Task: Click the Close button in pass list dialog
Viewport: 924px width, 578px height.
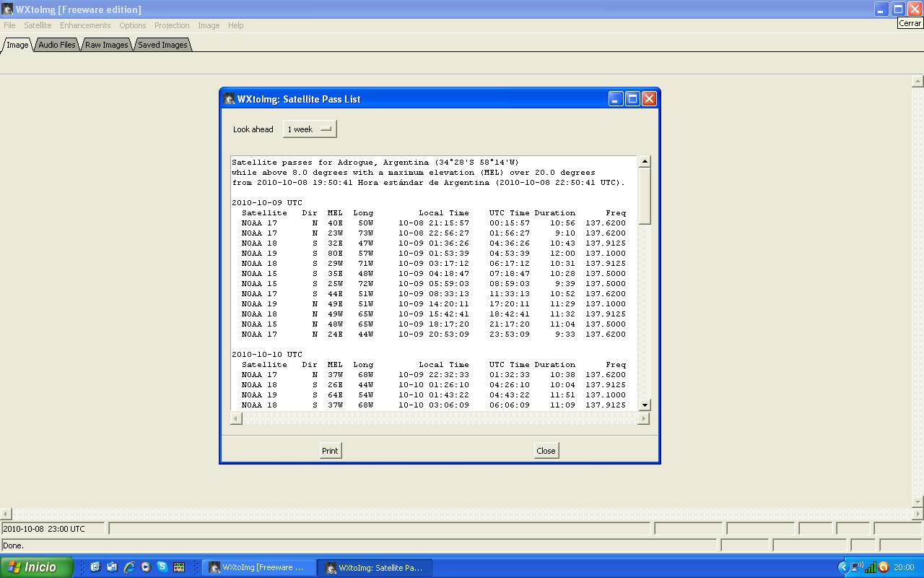Action: [546, 451]
